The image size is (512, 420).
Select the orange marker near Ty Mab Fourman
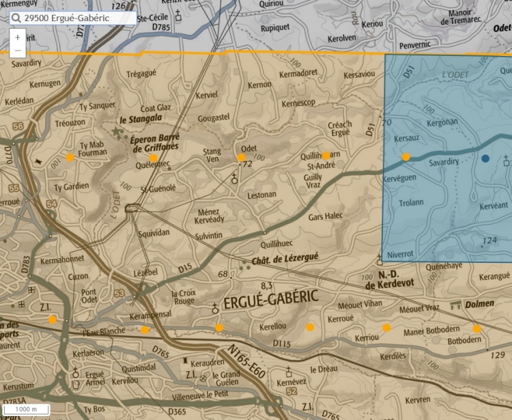pyautogui.click(x=70, y=158)
